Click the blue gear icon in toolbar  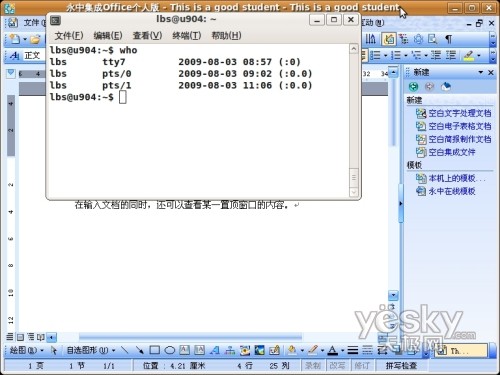click(x=418, y=39)
